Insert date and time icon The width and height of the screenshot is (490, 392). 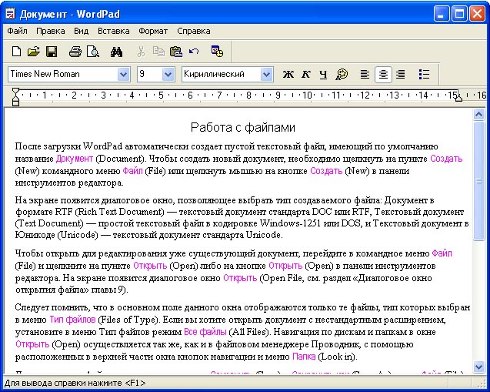pyautogui.click(x=217, y=51)
